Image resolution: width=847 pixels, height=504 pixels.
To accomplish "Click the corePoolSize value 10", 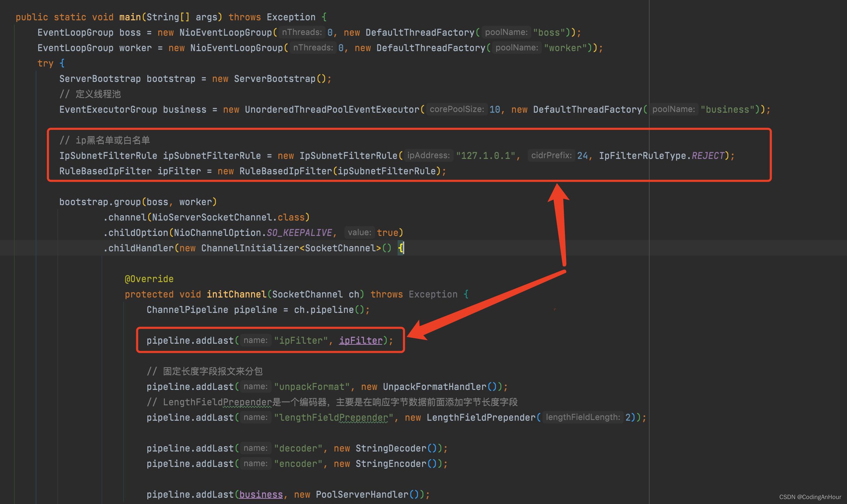I will tap(495, 110).
